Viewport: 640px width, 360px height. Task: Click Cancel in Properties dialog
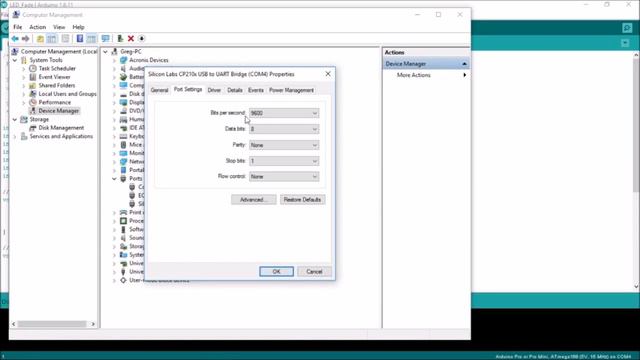click(x=314, y=271)
